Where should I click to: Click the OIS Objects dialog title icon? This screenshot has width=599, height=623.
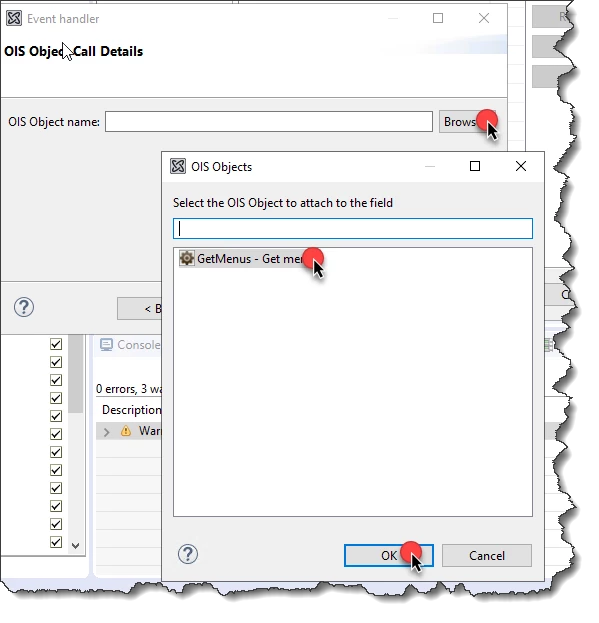click(178, 166)
